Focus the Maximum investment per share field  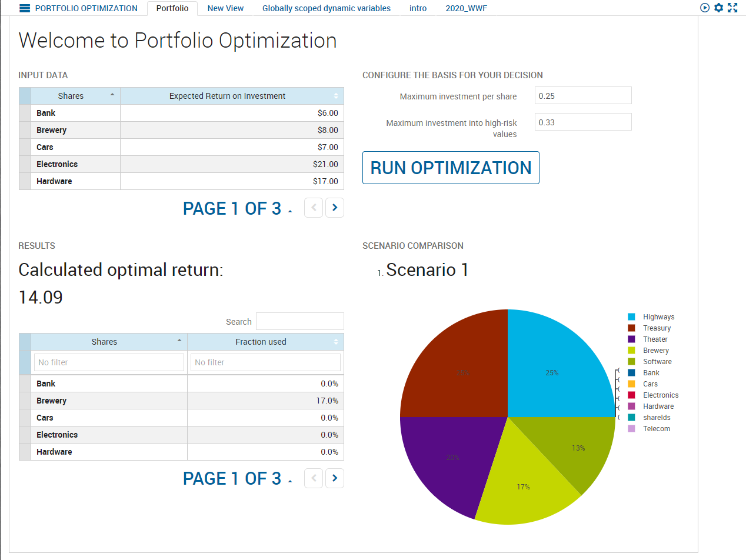click(582, 96)
